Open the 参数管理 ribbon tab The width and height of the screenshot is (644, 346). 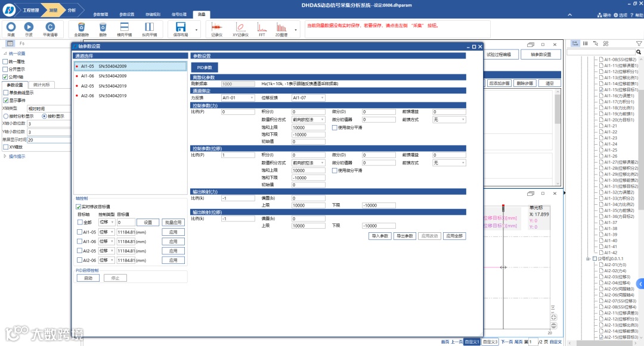click(101, 14)
